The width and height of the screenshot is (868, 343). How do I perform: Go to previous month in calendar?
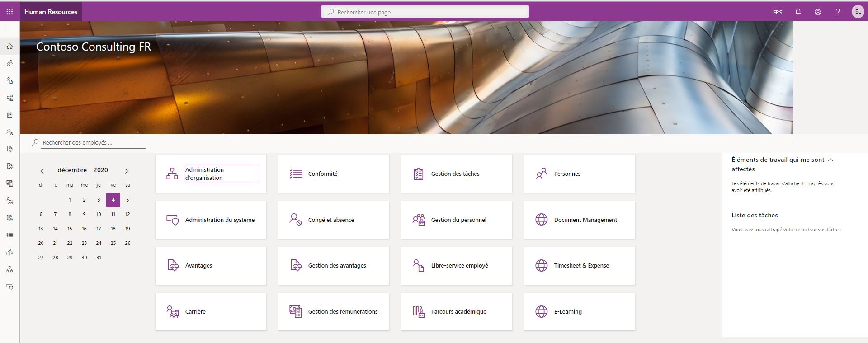(x=42, y=171)
